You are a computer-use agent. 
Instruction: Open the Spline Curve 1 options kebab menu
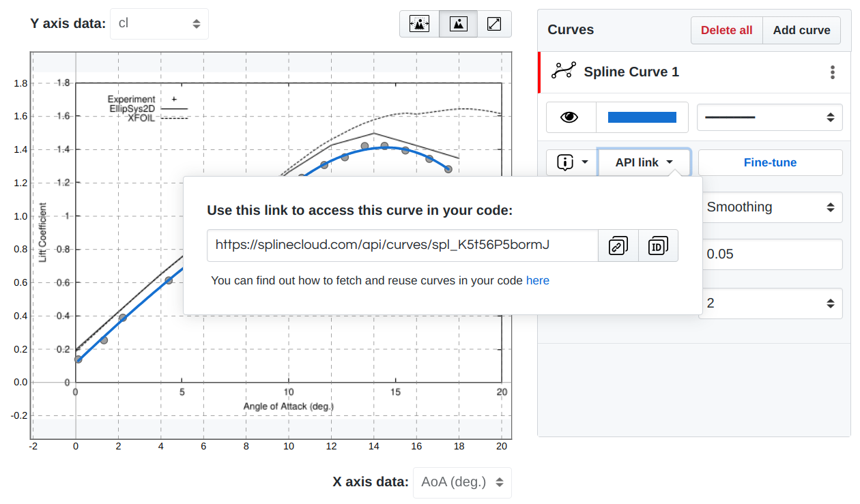click(x=832, y=72)
